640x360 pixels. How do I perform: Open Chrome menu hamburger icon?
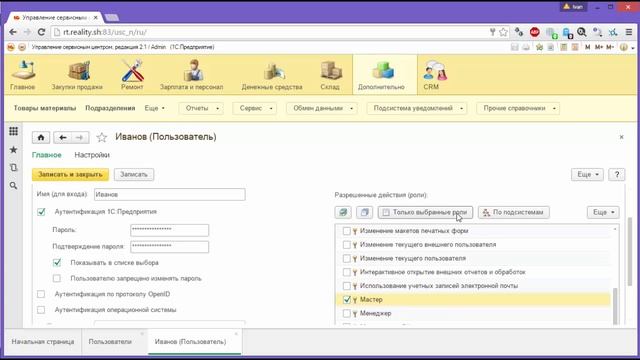(629, 32)
